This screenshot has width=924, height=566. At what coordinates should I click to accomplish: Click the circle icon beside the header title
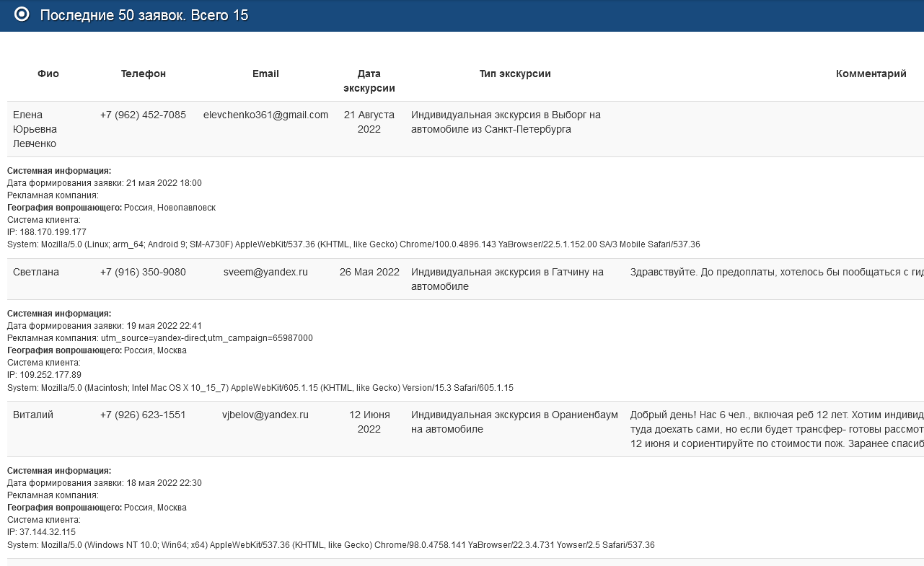[22, 14]
